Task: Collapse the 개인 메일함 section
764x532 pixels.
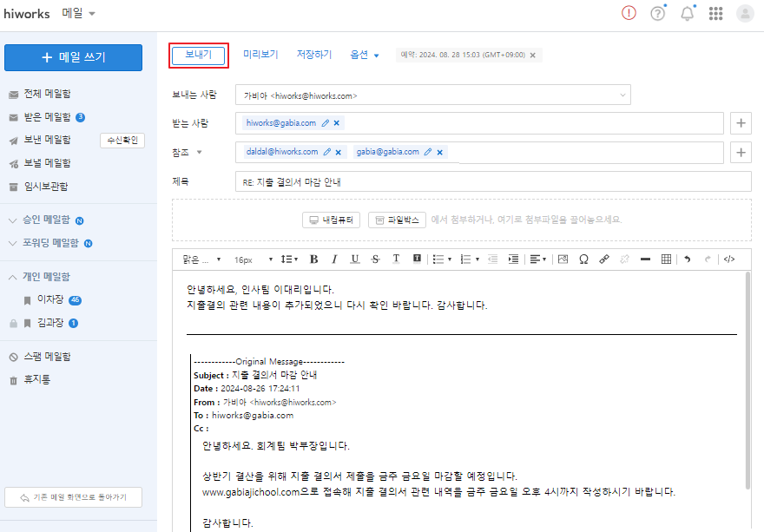Action: click(13, 277)
